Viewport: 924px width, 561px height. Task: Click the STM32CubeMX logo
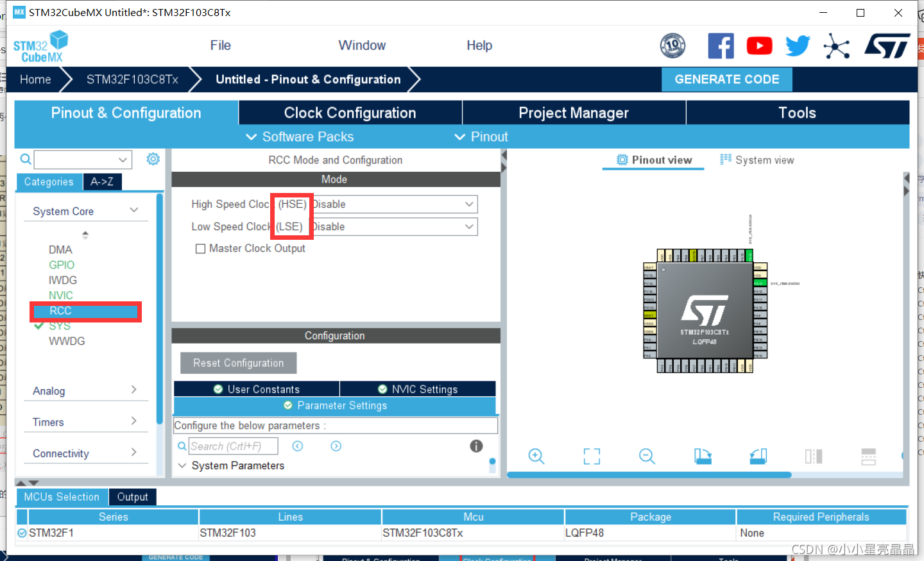[41, 46]
